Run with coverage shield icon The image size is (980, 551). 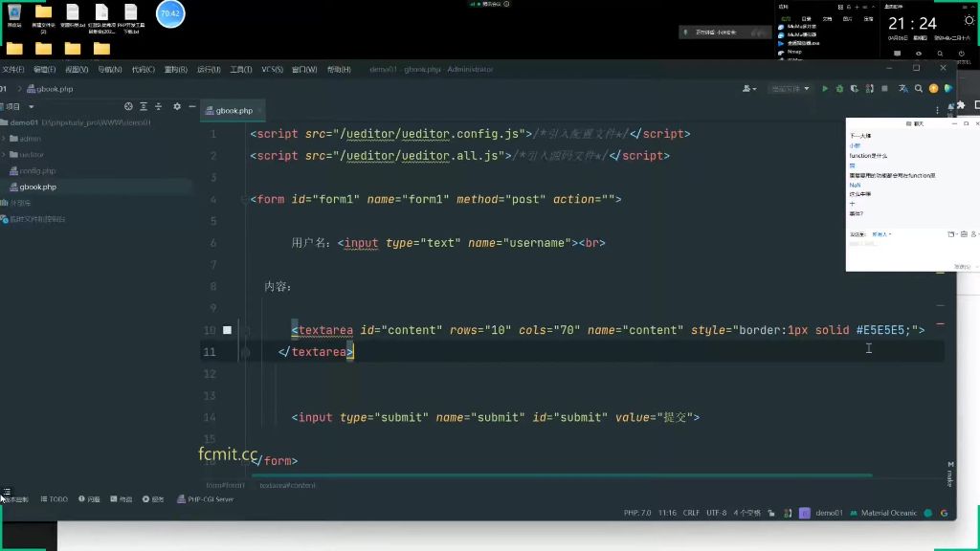[x=855, y=89]
